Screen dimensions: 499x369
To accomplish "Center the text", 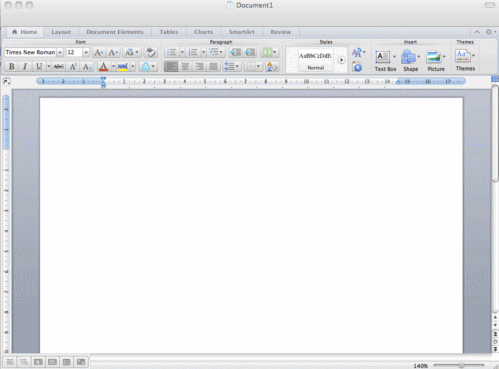I will coord(185,67).
